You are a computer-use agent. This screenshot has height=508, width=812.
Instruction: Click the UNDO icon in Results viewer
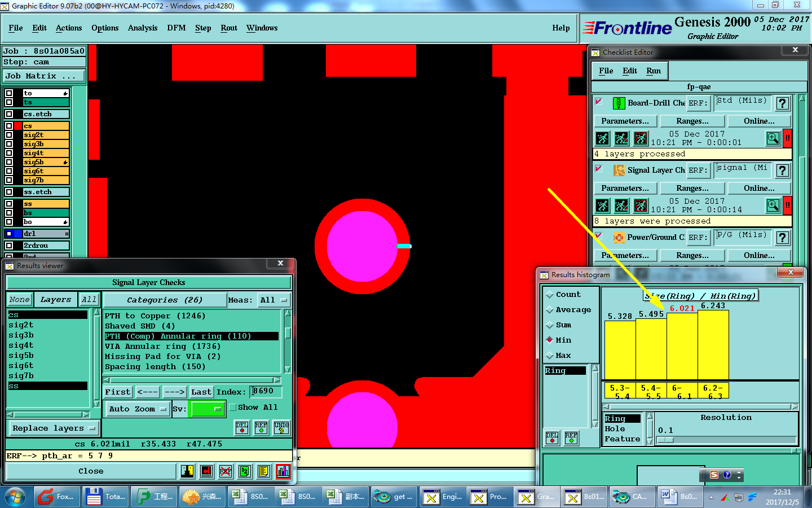click(281, 428)
